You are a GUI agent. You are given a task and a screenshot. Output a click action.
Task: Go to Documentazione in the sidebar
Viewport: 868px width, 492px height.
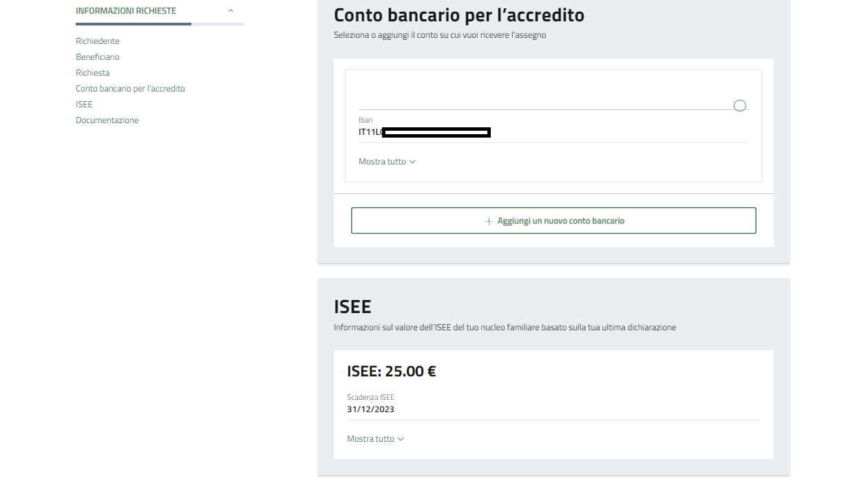(x=107, y=120)
